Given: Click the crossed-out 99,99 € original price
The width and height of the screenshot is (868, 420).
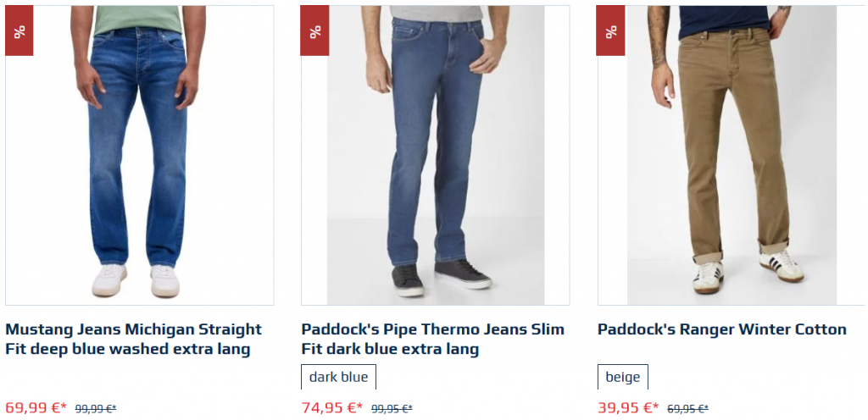Looking at the screenshot, I should pos(96,409).
